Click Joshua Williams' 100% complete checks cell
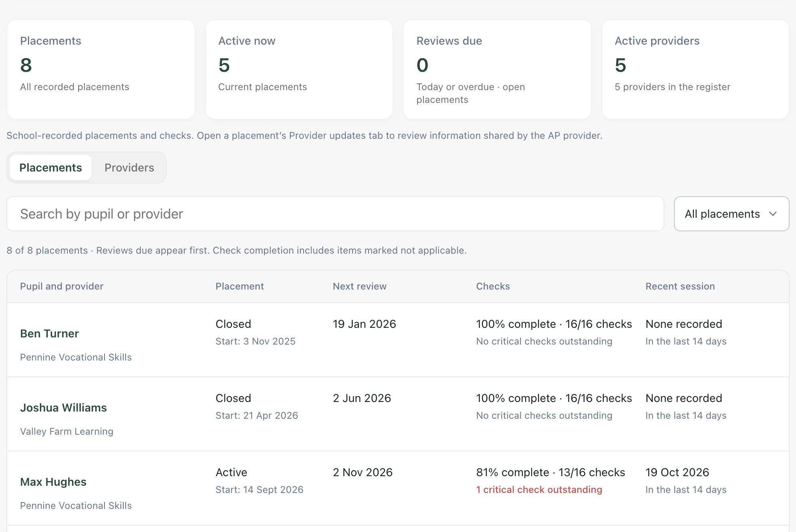Image resolution: width=796 pixels, height=532 pixels. coord(554,398)
